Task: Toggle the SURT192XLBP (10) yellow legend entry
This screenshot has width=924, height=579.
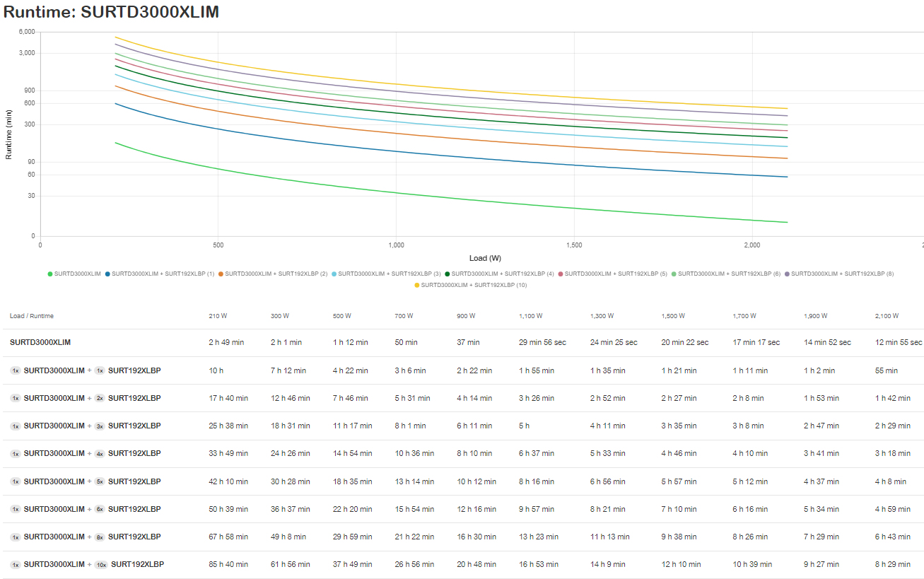Action: (x=470, y=285)
